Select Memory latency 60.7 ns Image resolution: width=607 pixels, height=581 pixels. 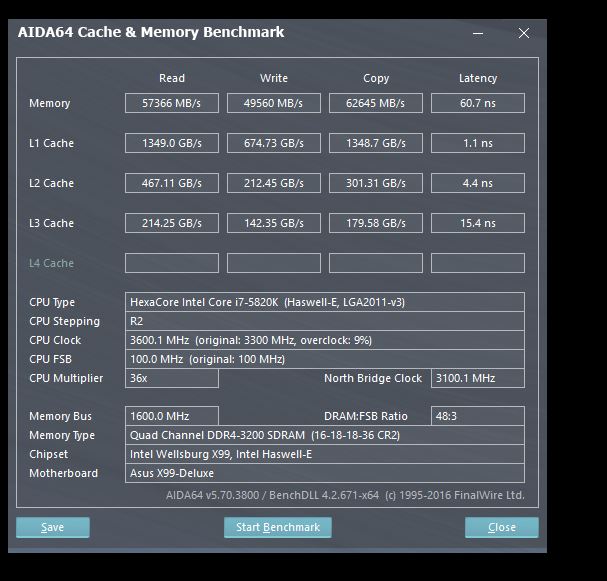pos(478,103)
